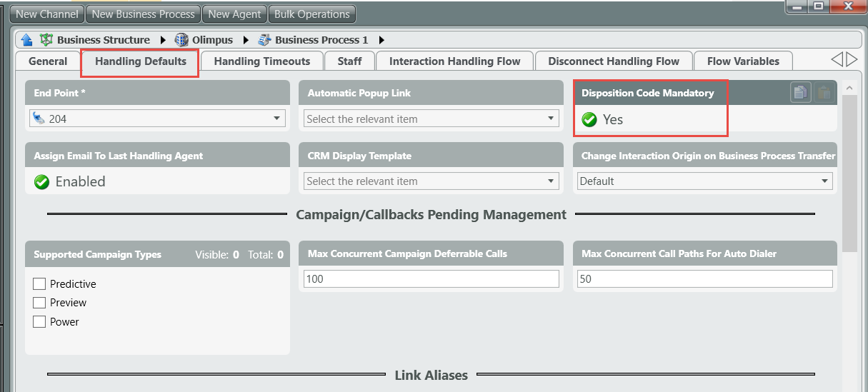Open the End Point dropdown

(x=276, y=119)
